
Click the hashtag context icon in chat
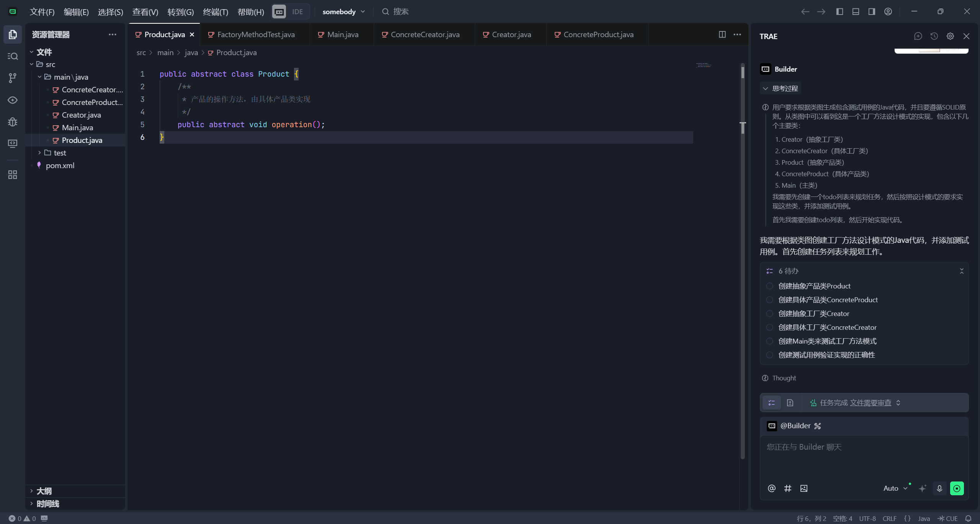(x=787, y=488)
